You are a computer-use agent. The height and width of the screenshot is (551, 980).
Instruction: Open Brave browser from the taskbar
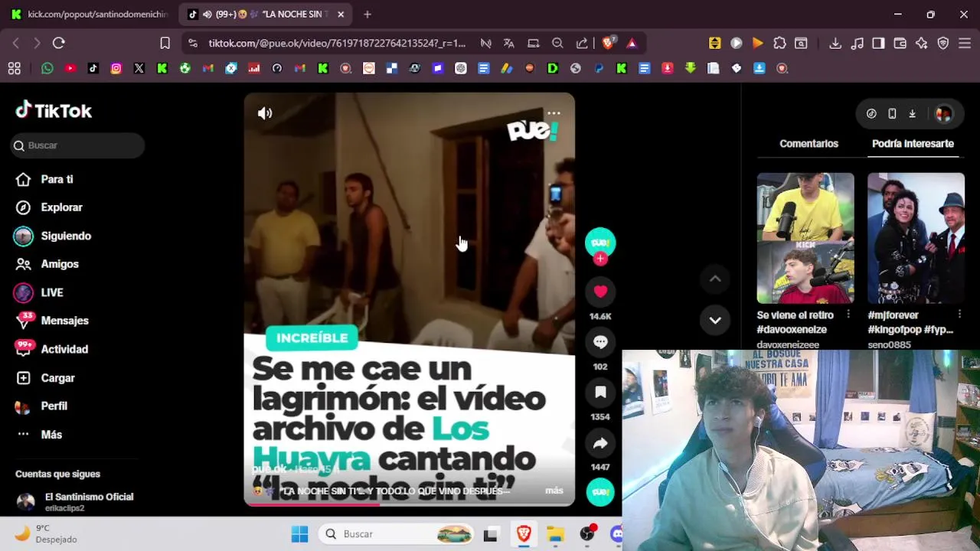[523, 533]
